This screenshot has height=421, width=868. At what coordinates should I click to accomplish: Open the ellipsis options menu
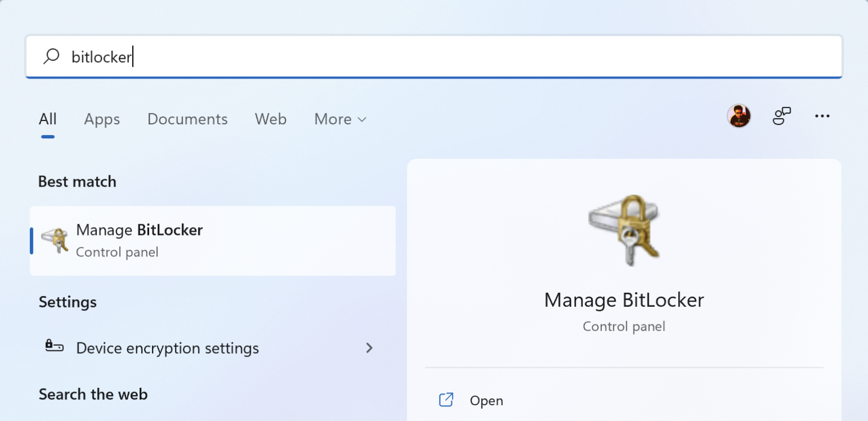tap(822, 116)
